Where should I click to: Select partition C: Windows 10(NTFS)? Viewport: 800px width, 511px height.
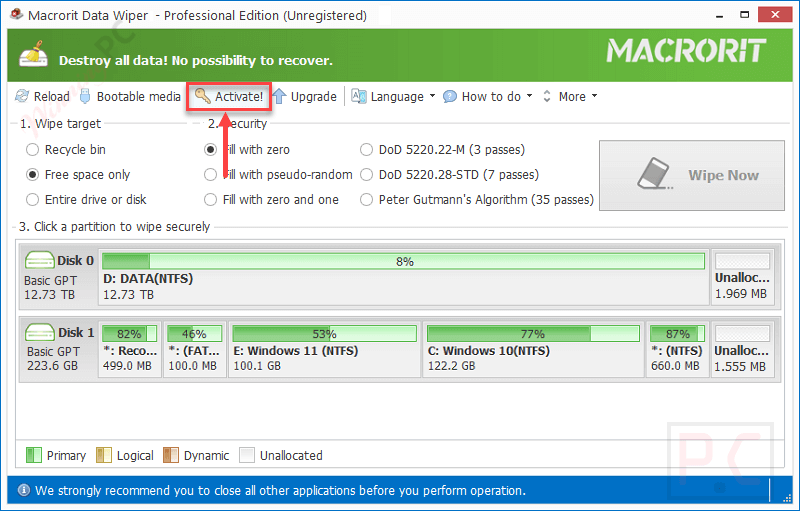pyautogui.click(x=533, y=350)
